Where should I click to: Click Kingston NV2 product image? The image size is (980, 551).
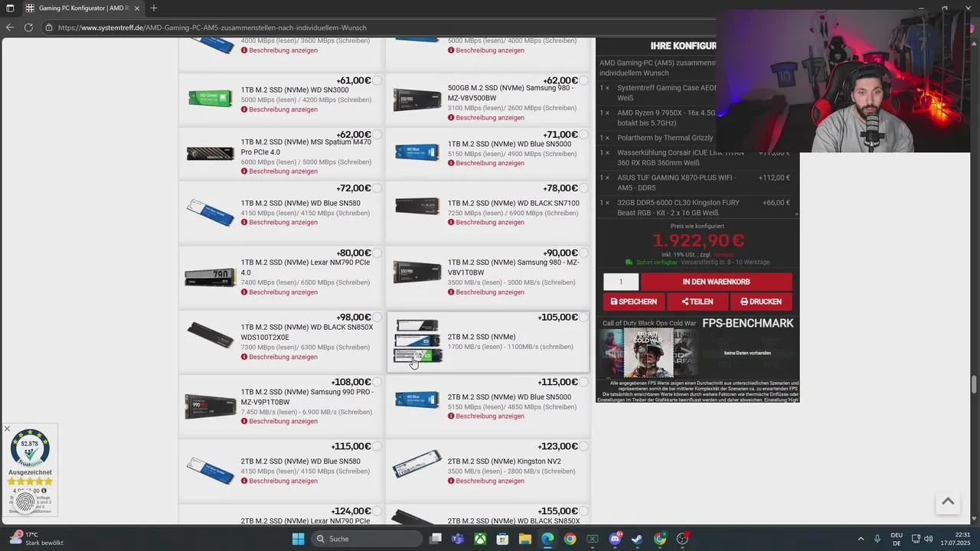click(417, 464)
